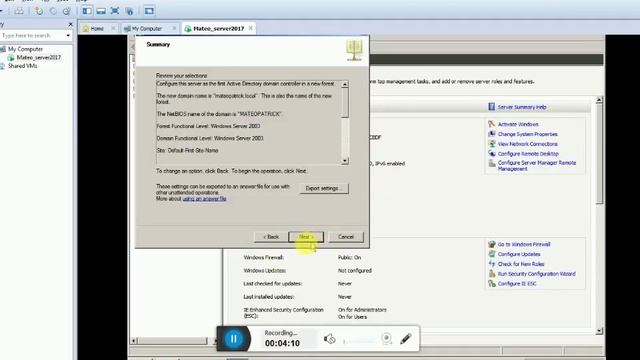Screen dimensions: 640x360
Task: Open the snapshot manager toolbar icon
Action: point(67,11)
